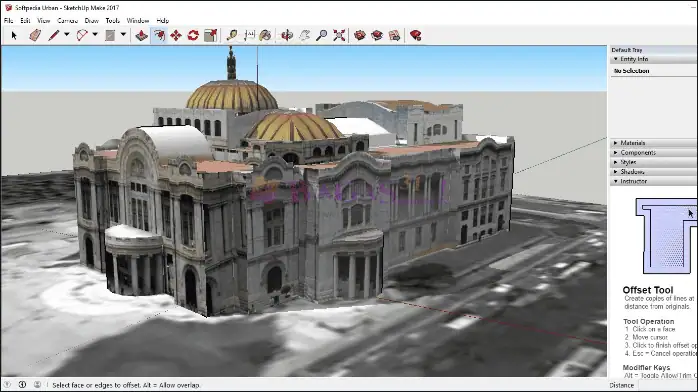698x392 pixels.
Task: Click the credits status bar icon
Action: tap(22, 385)
